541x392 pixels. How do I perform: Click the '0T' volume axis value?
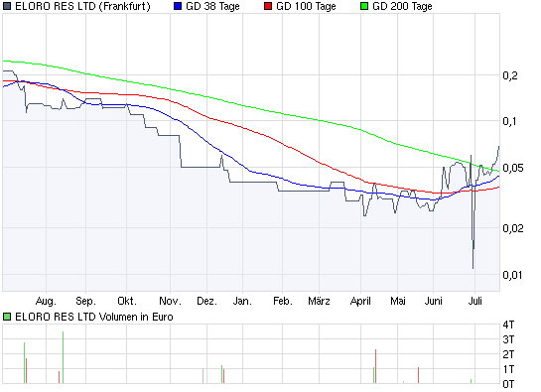point(508,384)
